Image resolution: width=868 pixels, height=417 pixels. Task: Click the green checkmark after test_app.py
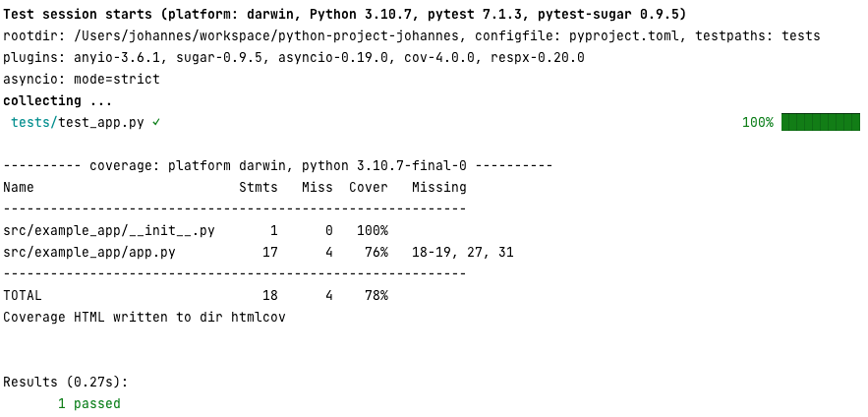(x=157, y=123)
